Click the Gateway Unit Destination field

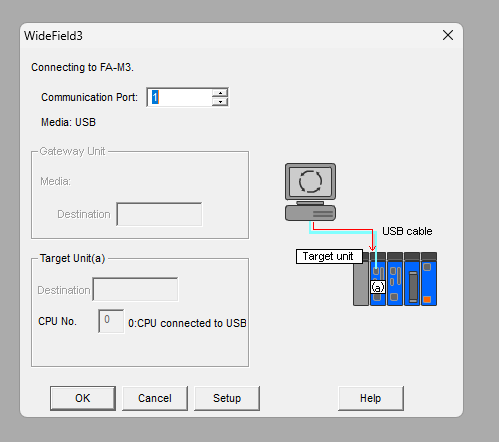click(159, 214)
